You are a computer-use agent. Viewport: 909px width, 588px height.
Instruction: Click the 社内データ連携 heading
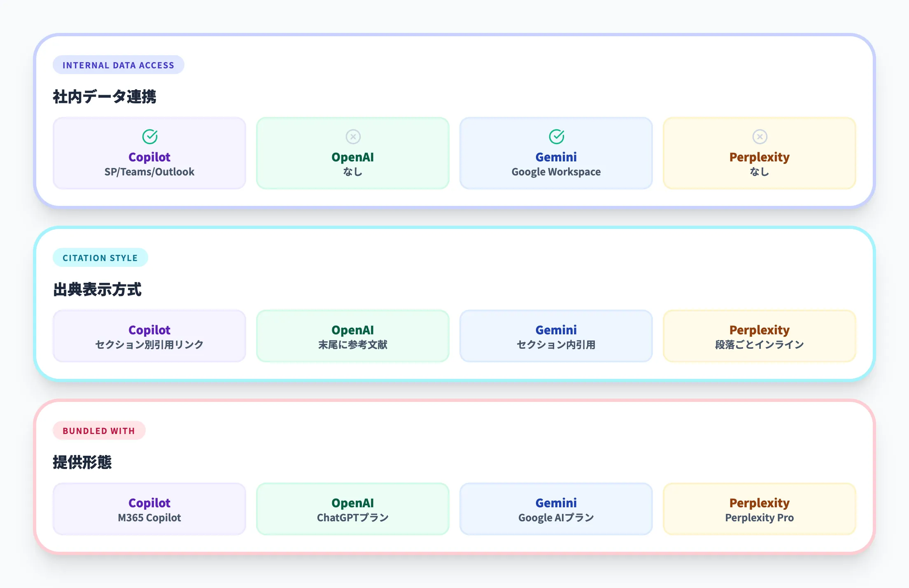(x=105, y=97)
